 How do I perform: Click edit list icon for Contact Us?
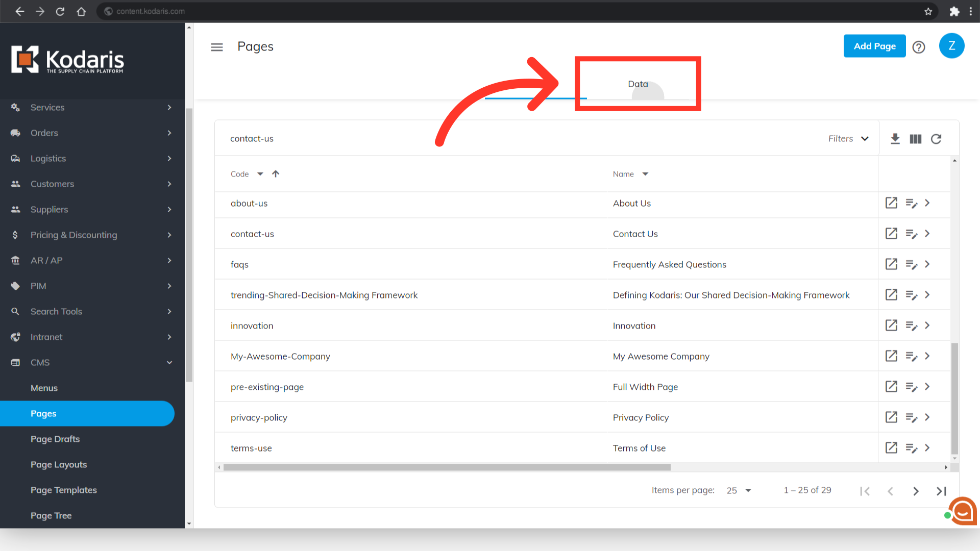pos(911,234)
